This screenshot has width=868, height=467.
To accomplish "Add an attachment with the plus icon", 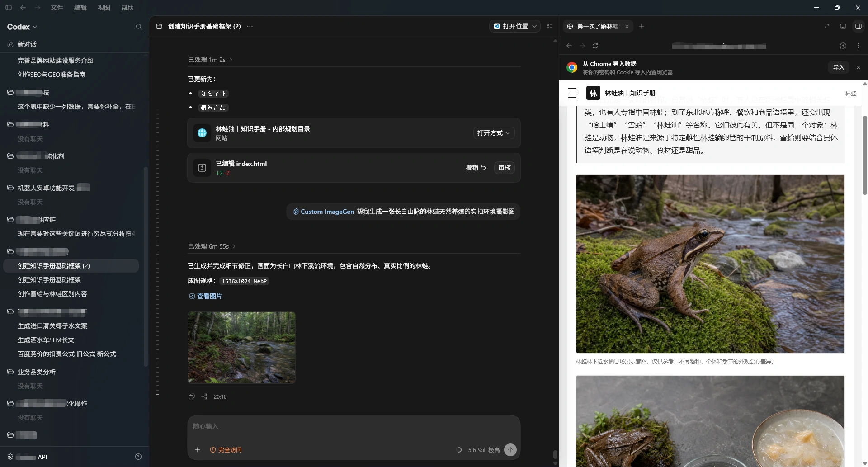I will [198, 450].
